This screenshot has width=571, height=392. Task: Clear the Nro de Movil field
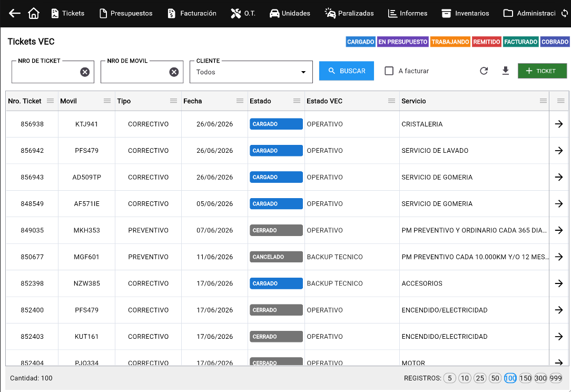tap(174, 72)
